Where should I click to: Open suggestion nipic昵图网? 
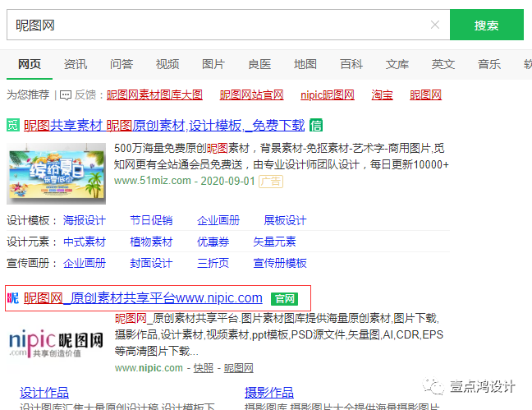(x=328, y=94)
